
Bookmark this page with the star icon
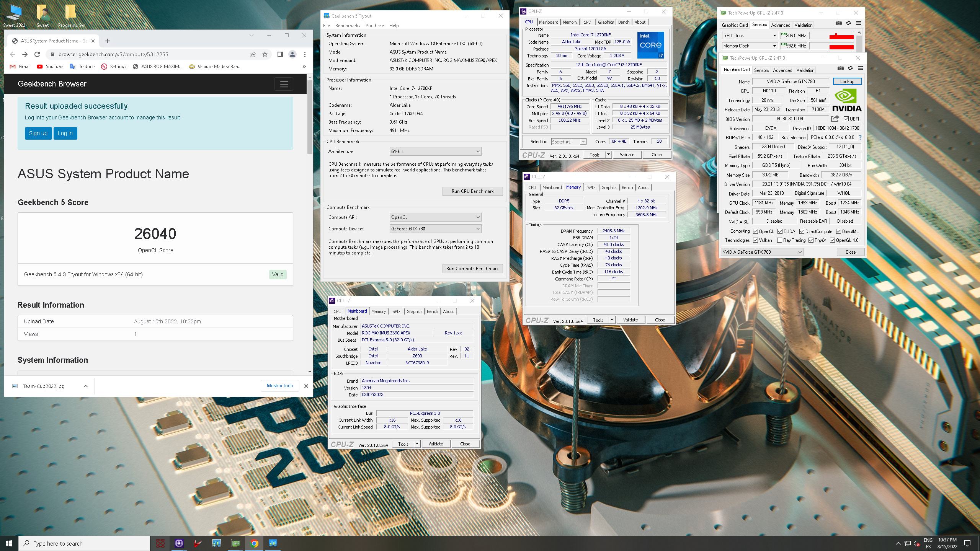click(x=265, y=54)
